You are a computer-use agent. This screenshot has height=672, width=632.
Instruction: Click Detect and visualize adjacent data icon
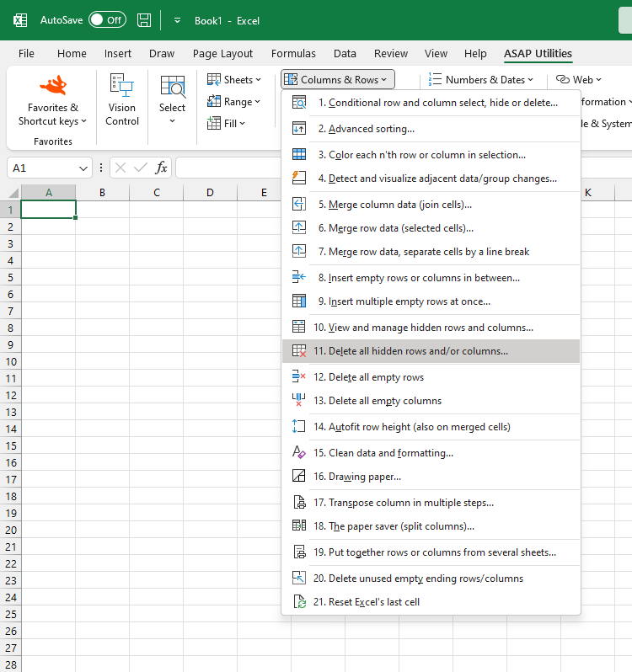click(299, 178)
